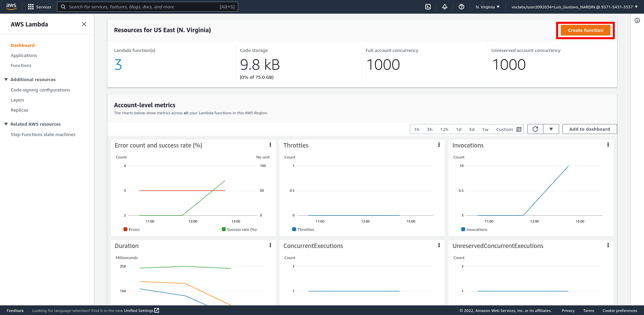
Task: Select the 3h time range
Action: tap(430, 129)
